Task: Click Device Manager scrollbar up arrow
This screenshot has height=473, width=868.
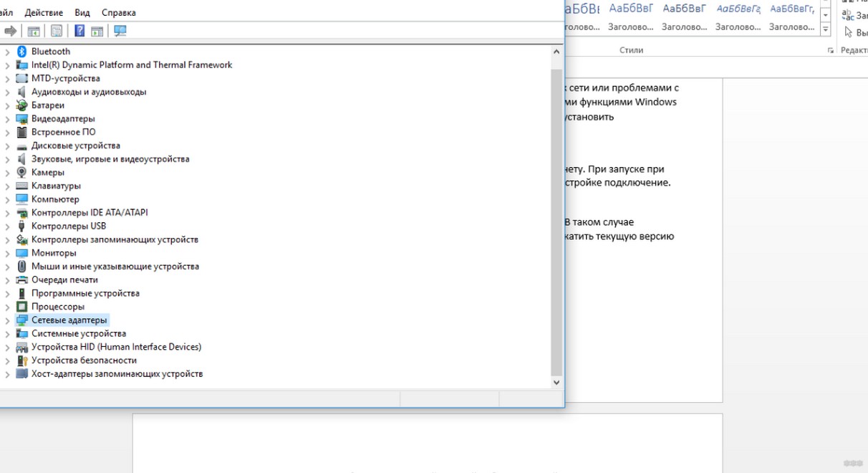Action: click(556, 52)
